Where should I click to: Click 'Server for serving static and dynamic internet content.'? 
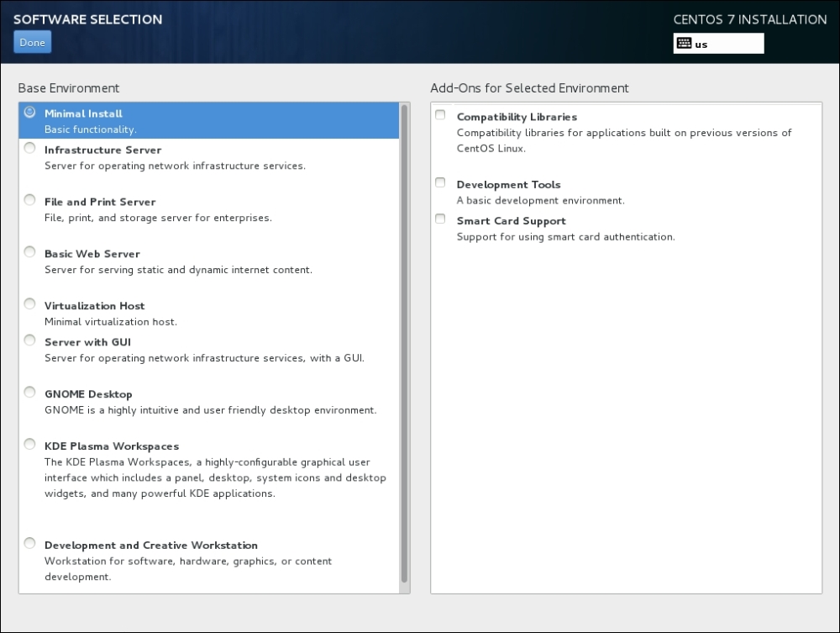pos(178,270)
